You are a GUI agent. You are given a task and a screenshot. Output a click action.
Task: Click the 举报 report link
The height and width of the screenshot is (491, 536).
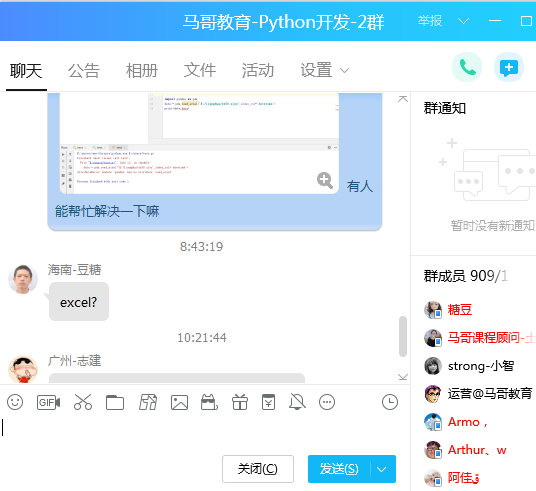tap(430, 21)
